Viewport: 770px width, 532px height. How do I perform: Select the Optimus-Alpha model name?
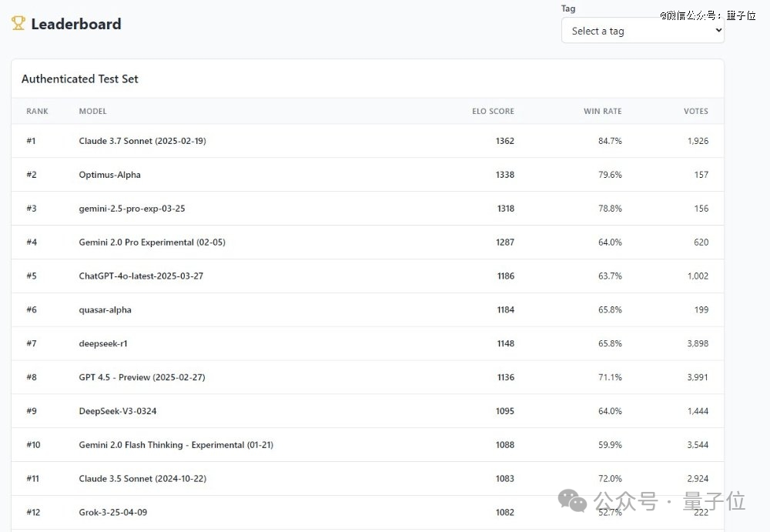(x=109, y=175)
